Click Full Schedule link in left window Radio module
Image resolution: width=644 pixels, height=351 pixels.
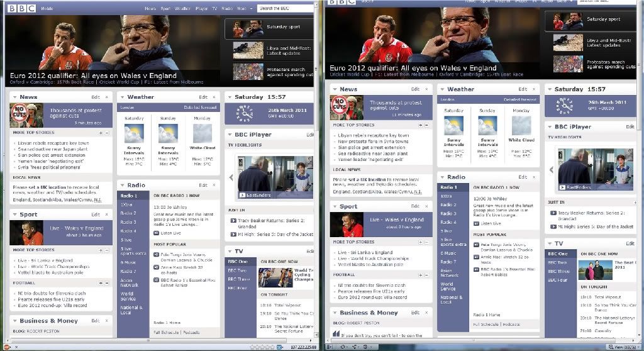(166, 332)
